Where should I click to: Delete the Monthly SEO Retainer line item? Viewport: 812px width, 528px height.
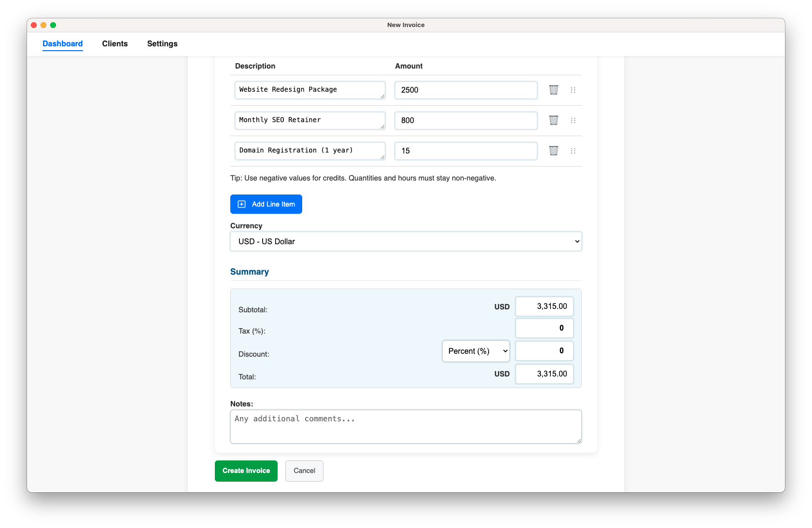tap(553, 120)
